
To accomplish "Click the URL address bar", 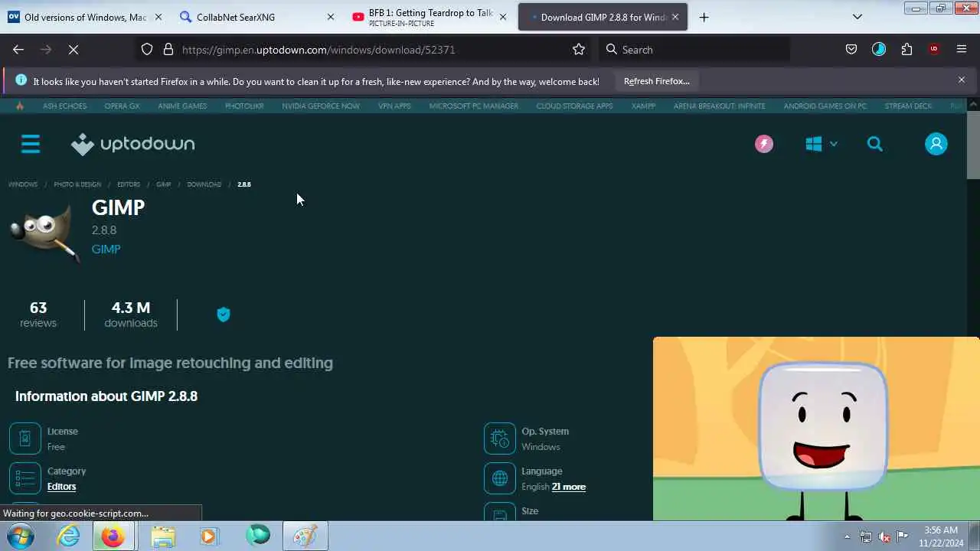I will (x=364, y=49).
